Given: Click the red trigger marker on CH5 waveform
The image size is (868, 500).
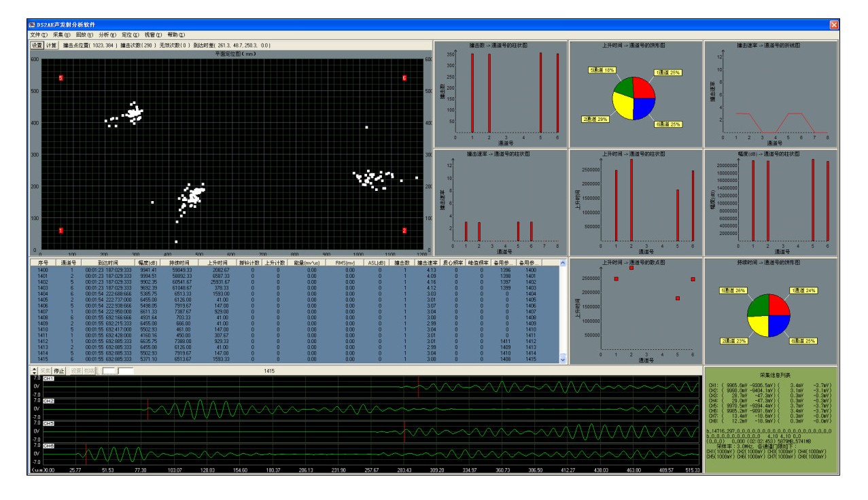Looking at the screenshot, I should click(x=404, y=431).
